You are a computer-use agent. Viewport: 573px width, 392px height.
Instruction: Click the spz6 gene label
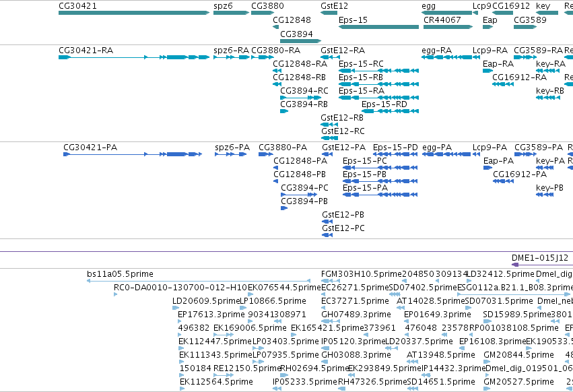pos(223,6)
